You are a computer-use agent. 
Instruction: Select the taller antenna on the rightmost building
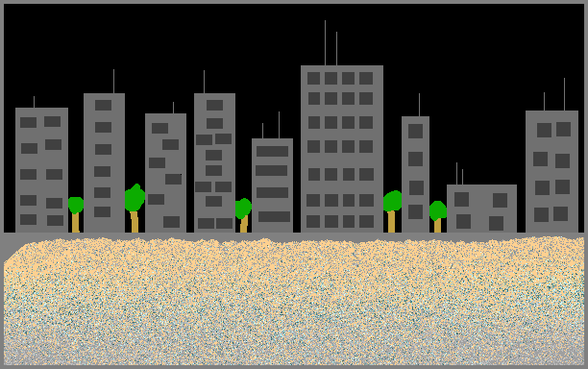(x=564, y=94)
